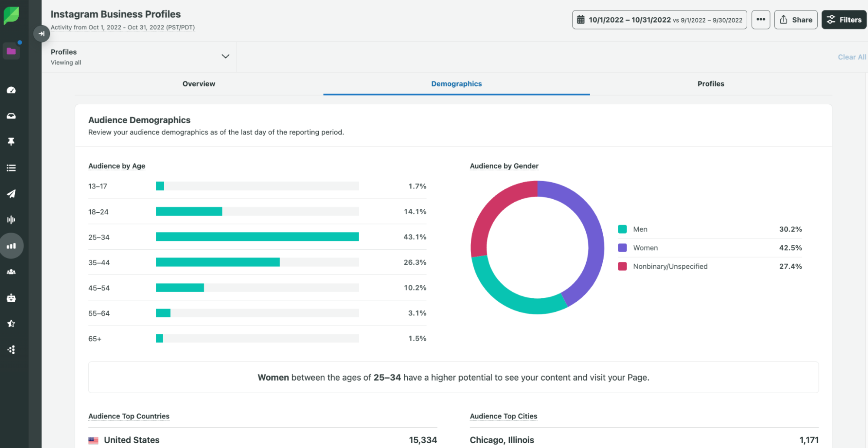Click the 25–34 age bar
This screenshot has height=448, width=868.
coord(257,237)
